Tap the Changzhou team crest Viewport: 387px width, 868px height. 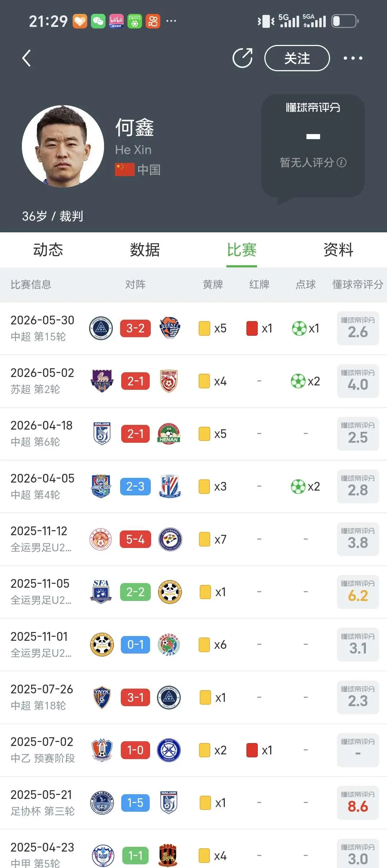169,381
